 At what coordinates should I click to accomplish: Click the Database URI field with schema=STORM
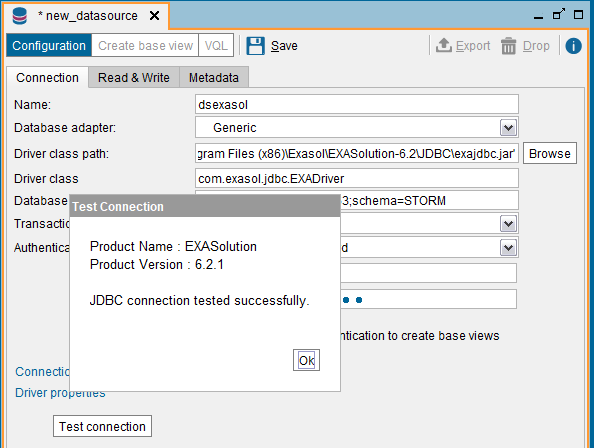point(429,200)
